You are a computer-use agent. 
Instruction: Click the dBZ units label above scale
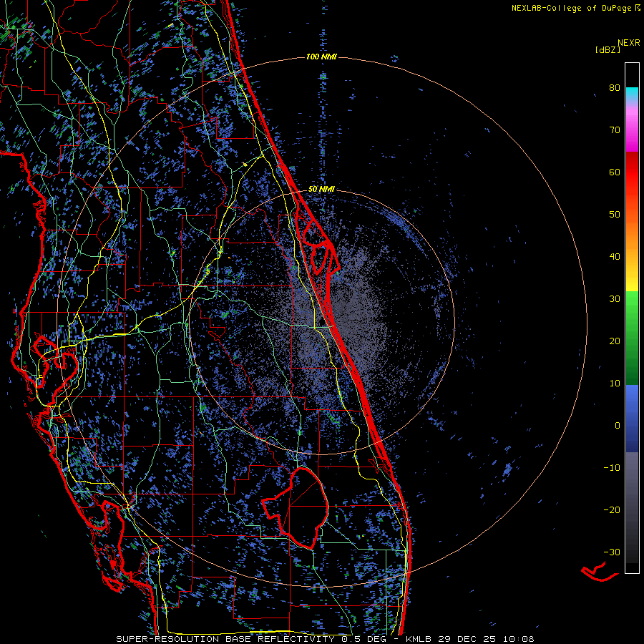click(x=608, y=49)
